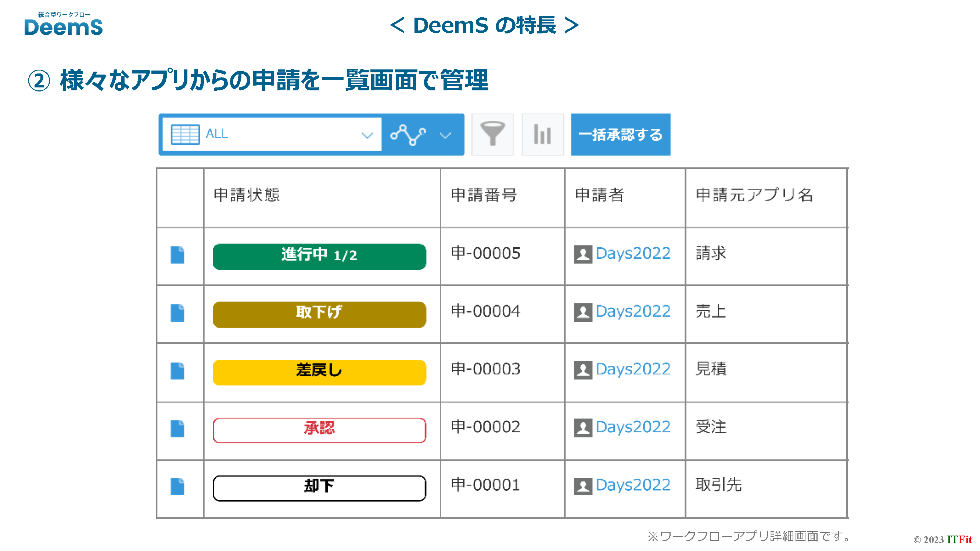Click the 申請状態 column header

click(247, 195)
